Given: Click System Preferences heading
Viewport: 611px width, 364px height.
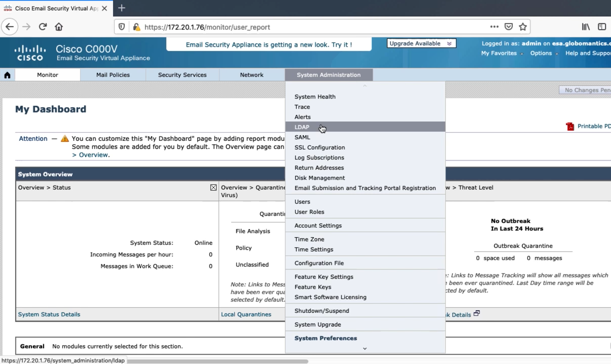Looking at the screenshot, I should coord(326,338).
